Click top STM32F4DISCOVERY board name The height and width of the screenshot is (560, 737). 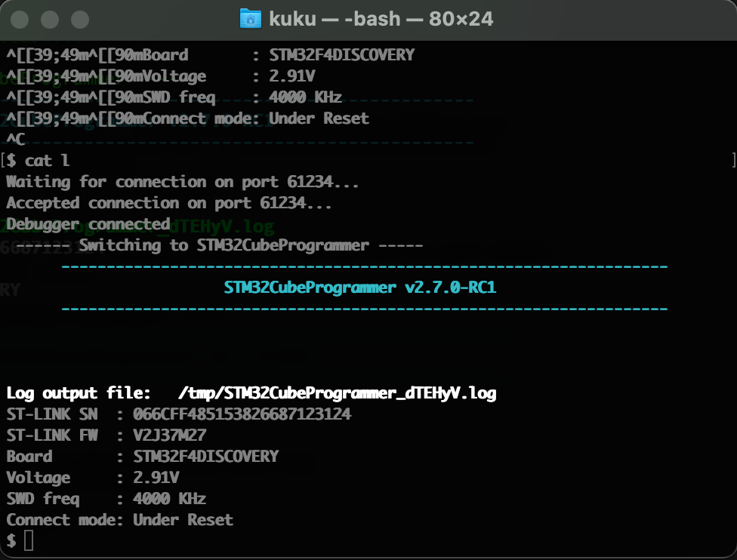[x=342, y=55]
